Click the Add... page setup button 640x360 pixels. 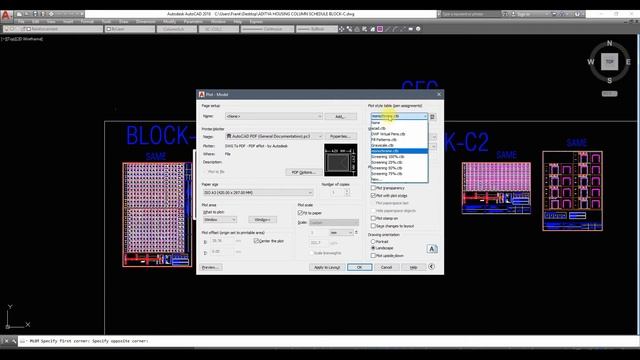click(341, 117)
